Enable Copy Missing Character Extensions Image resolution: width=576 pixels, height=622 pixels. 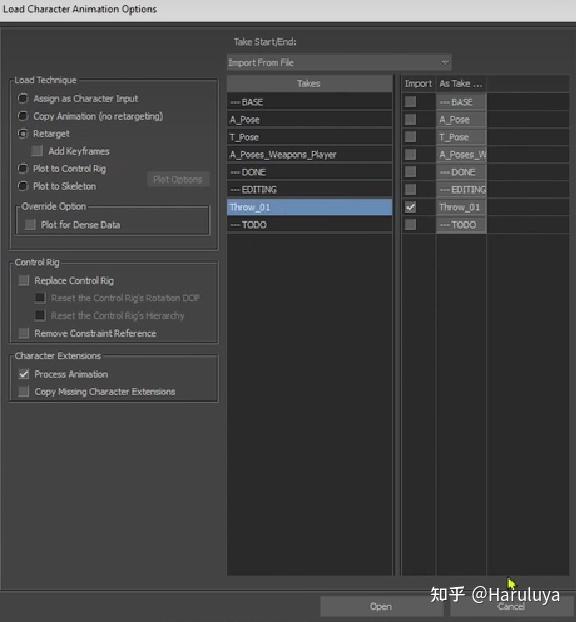pos(24,392)
